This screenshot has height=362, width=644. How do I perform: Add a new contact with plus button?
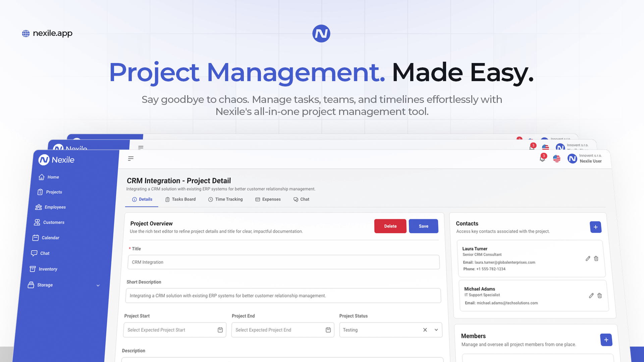pos(596,227)
